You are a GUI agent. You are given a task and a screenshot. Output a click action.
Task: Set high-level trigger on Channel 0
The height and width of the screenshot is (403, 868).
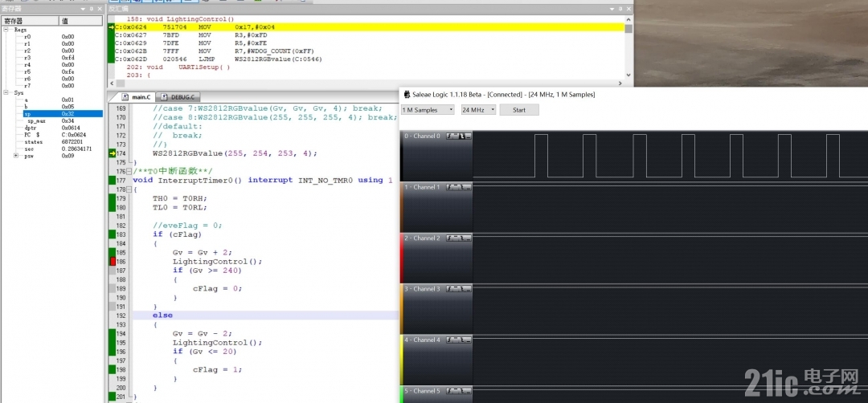click(x=456, y=136)
